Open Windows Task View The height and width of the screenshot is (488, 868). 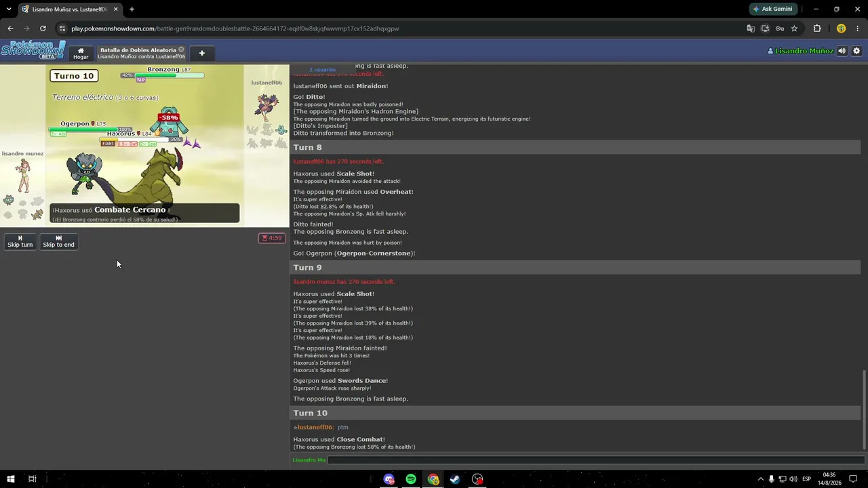click(32, 479)
